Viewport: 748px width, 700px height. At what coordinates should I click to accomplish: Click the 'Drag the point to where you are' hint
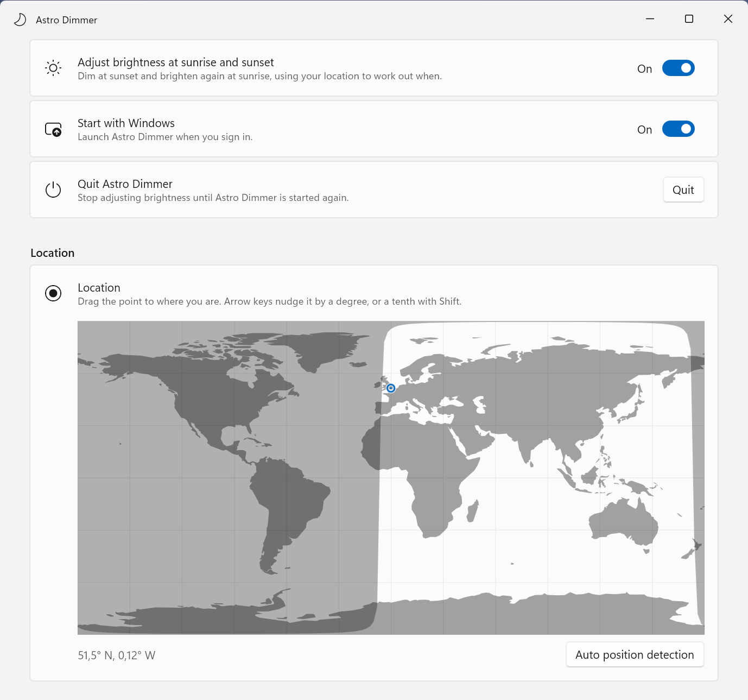pos(270,301)
